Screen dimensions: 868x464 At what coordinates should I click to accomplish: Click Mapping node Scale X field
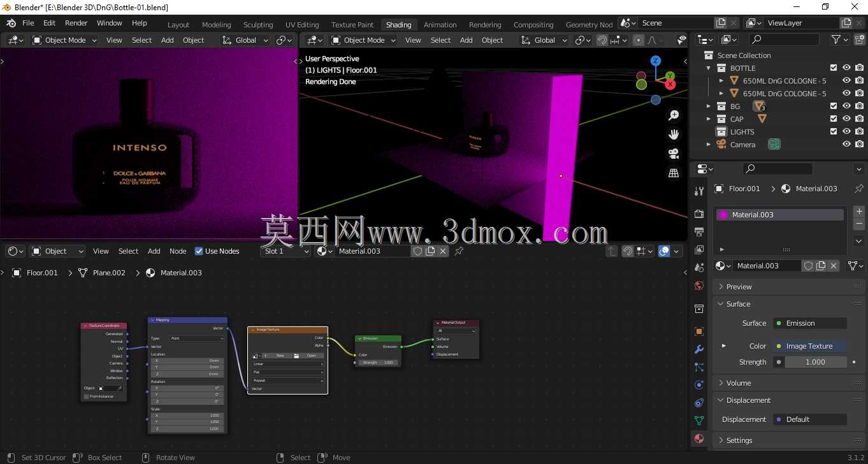[187, 416]
